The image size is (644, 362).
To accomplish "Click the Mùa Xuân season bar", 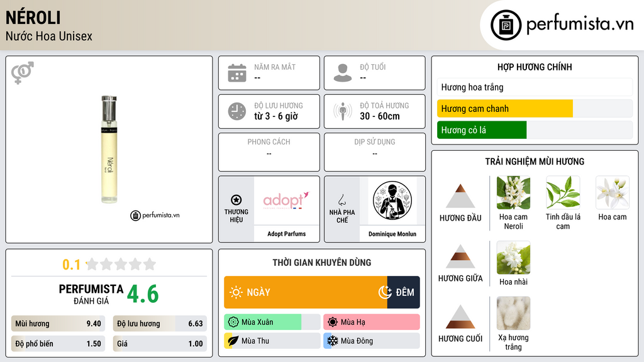I will click(x=272, y=322).
